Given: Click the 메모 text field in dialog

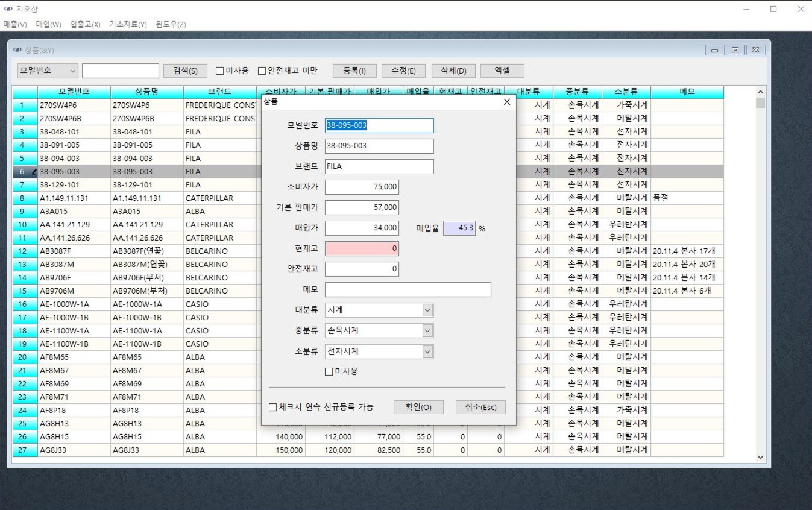Looking at the screenshot, I should pos(408,289).
